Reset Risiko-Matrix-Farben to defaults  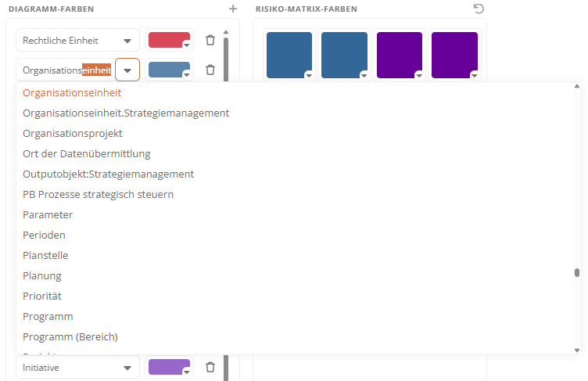pyautogui.click(x=479, y=9)
